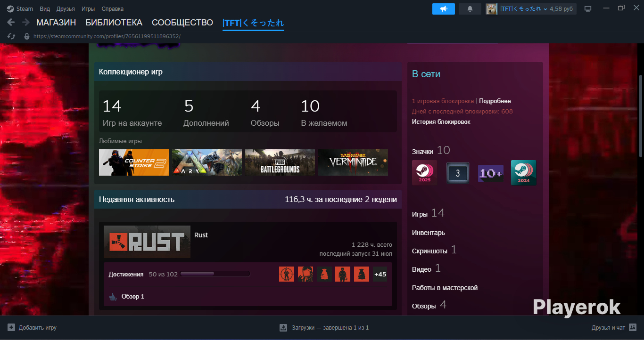Switch to the БИБЛИОТЕКА tab

point(114,23)
